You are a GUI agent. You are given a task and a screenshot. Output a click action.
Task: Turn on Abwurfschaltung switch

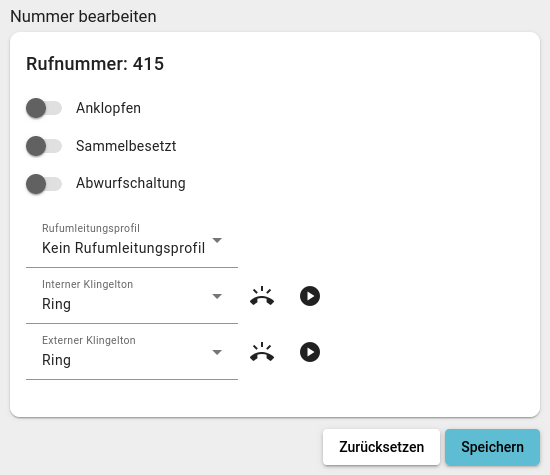tap(44, 183)
